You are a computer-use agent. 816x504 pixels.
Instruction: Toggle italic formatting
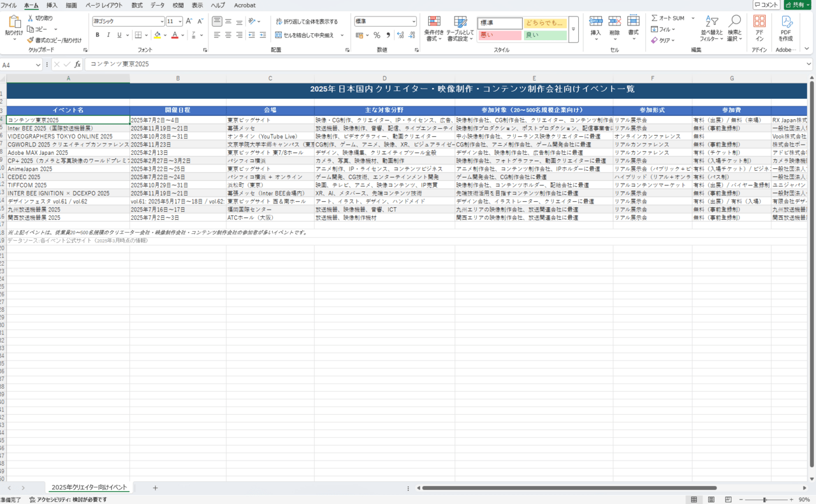108,35
